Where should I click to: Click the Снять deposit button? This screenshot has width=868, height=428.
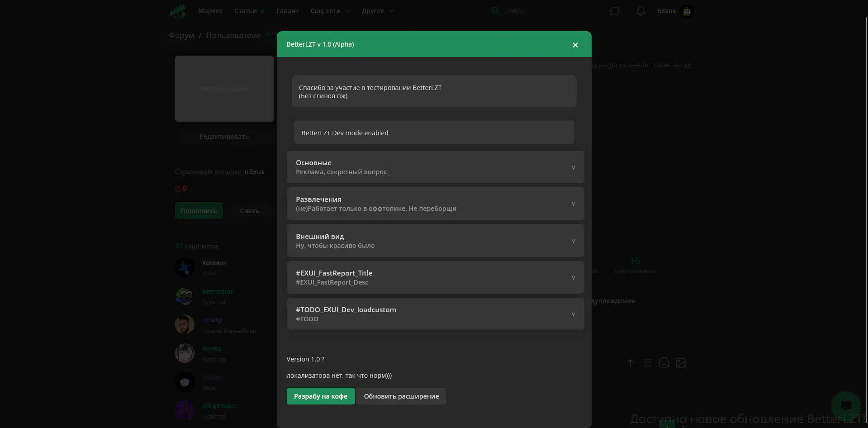tap(249, 211)
